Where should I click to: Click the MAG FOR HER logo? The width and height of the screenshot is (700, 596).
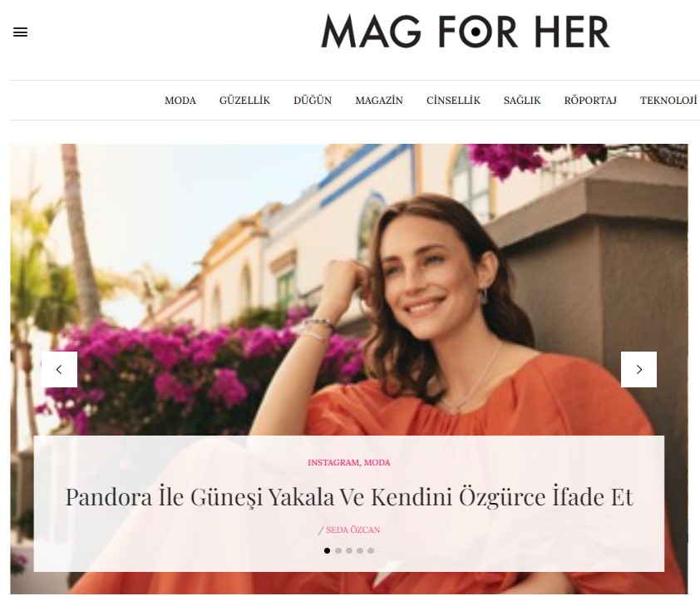pyautogui.click(x=466, y=32)
